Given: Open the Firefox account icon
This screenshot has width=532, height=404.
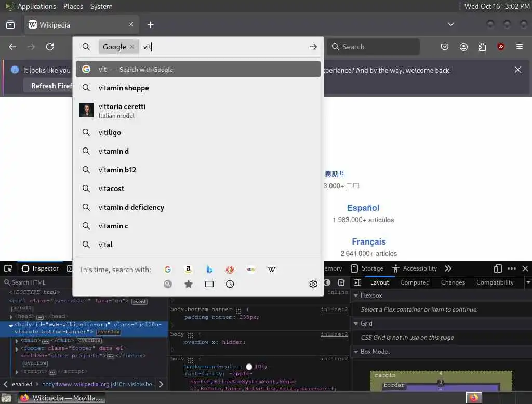Looking at the screenshot, I should coord(463,47).
